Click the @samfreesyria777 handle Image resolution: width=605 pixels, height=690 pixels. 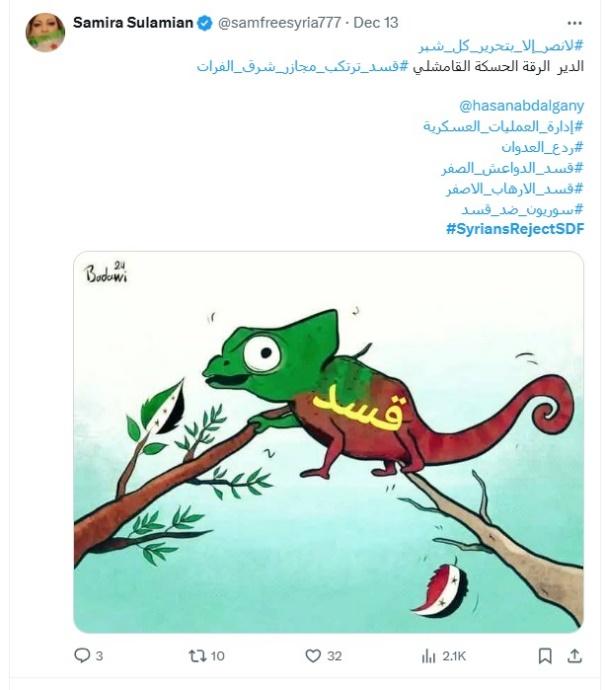[x=279, y=23]
